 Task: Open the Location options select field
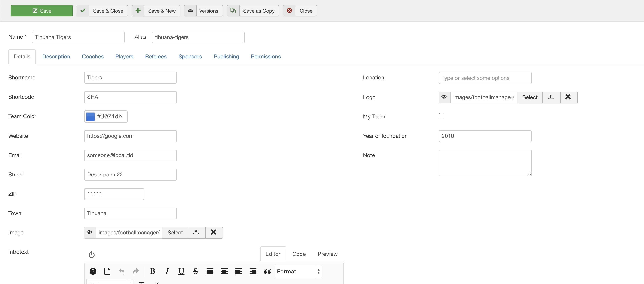click(485, 78)
